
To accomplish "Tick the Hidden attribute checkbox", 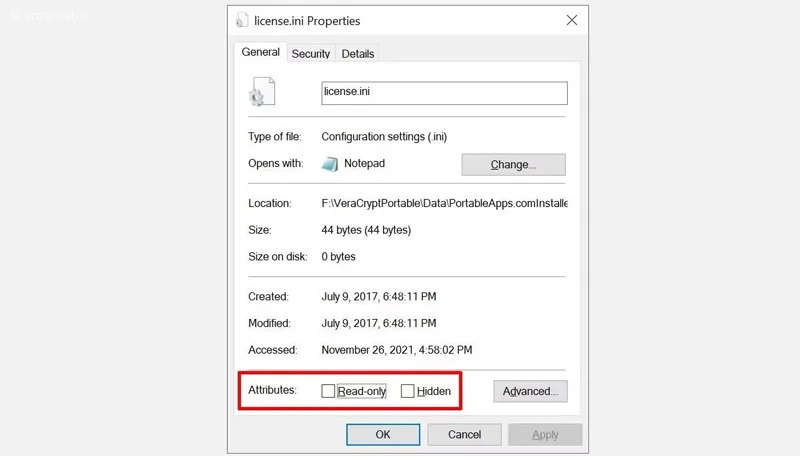I will pos(407,391).
